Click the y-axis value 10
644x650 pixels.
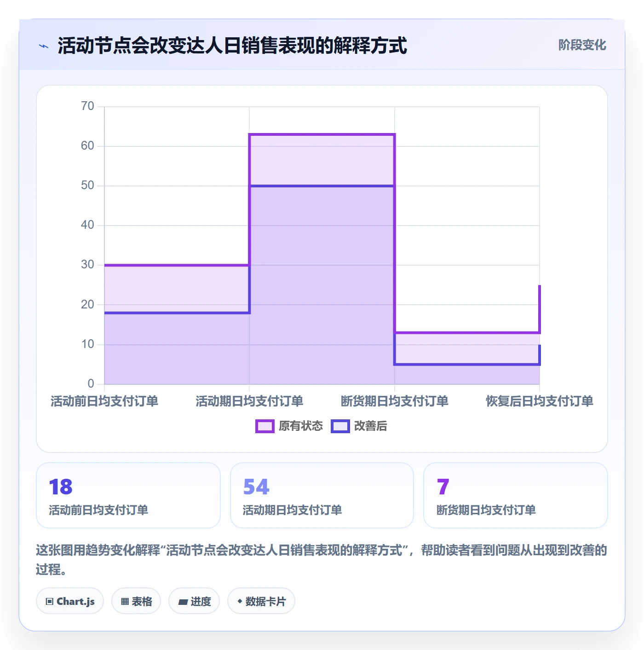[87, 344]
